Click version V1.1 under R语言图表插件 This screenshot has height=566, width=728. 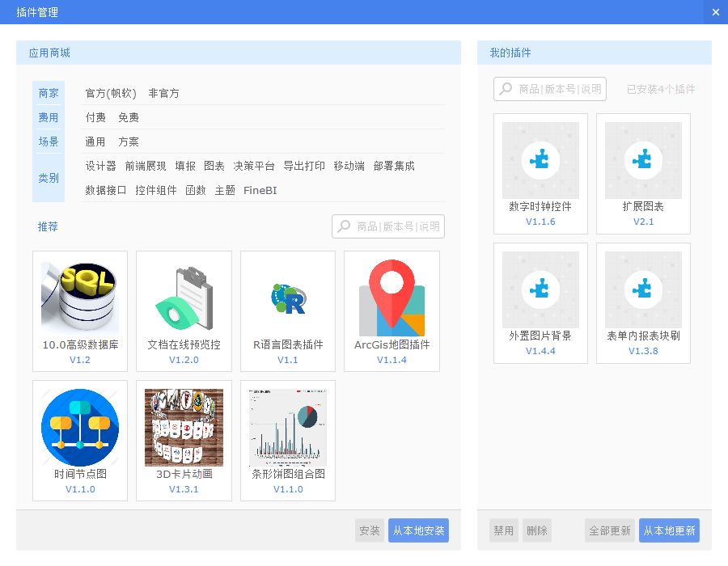point(288,360)
